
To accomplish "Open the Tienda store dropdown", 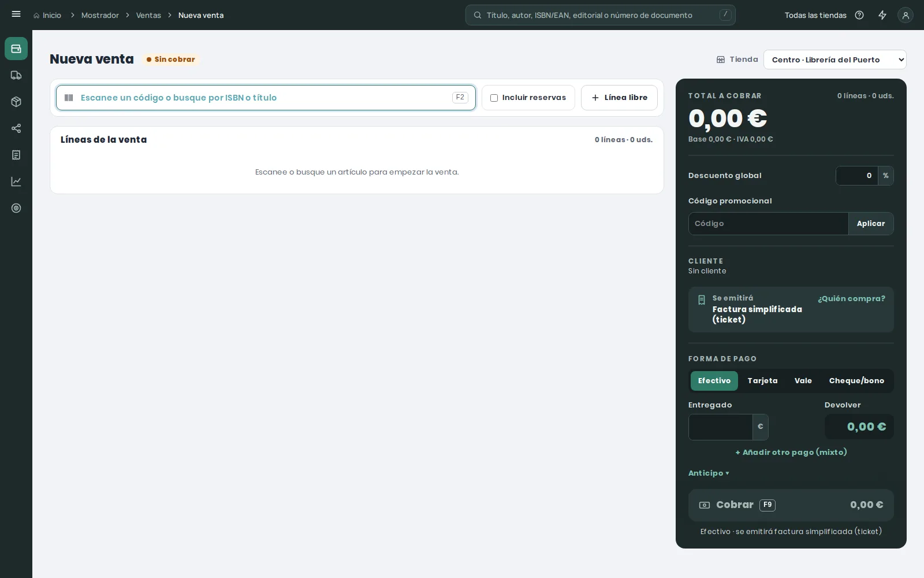I will (834, 60).
